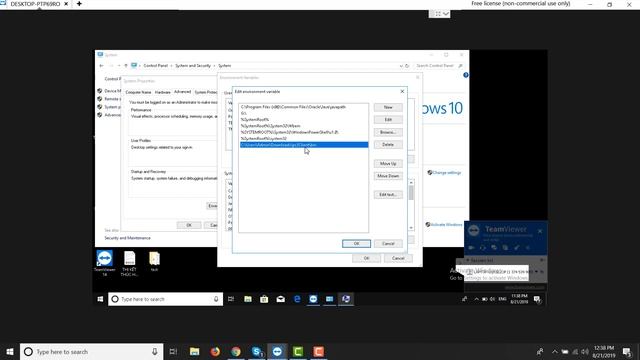
Task: Select Advanced tab in System Properties
Action: click(182, 92)
